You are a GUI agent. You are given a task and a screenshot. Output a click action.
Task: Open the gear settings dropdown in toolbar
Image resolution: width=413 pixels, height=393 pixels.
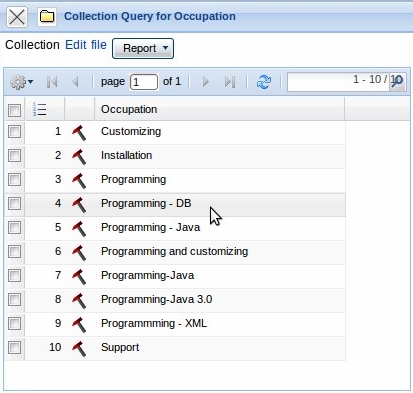point(21,82)
